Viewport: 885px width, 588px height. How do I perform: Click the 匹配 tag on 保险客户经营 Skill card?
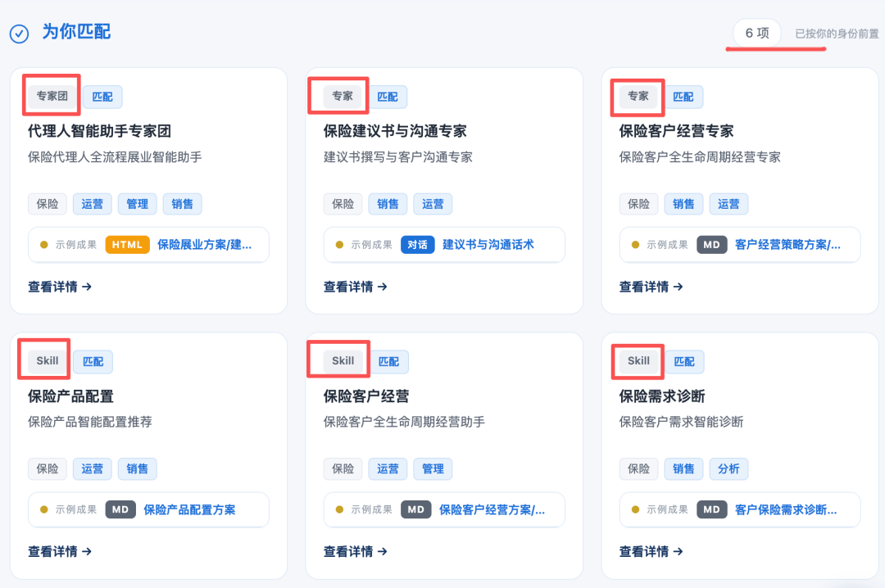(x=388, y=362)
